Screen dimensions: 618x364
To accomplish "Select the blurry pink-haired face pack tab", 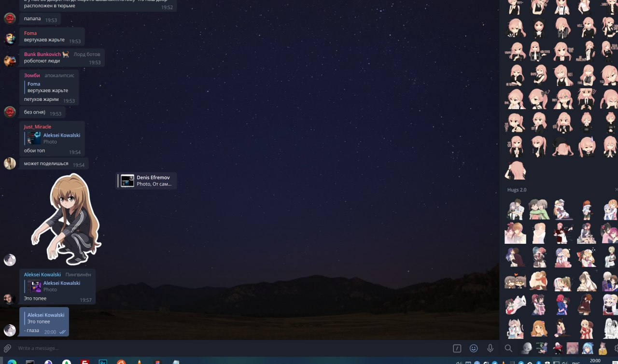I will (572, 348).
